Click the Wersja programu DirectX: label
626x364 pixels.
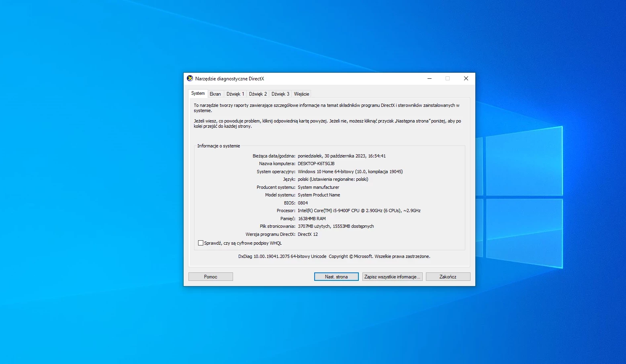pyautogui.click(x=270, y=234)
